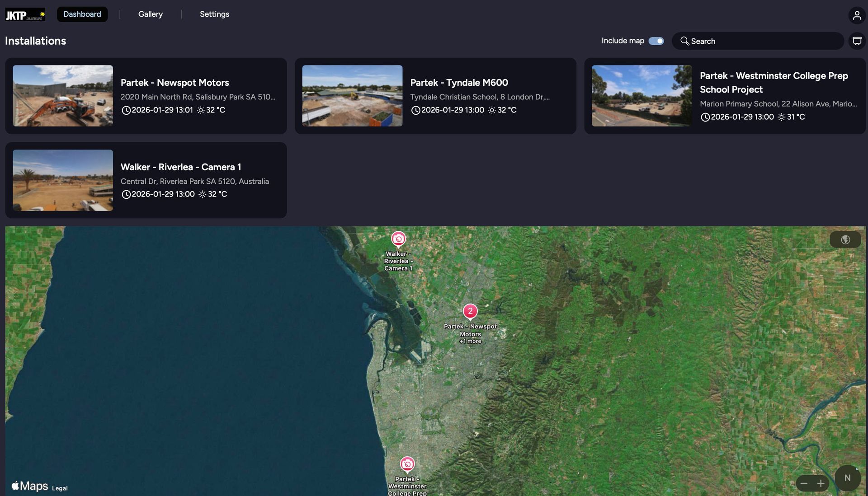The image size is (868, 496).
Task: Open the user account profile icon
Action: (857, 15)
